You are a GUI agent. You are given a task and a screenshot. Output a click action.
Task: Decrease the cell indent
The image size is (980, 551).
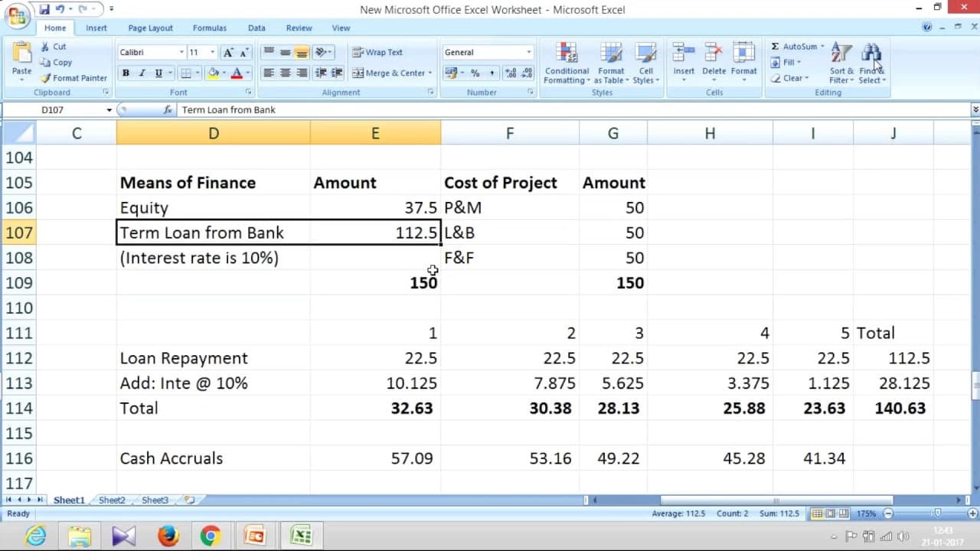pyautogui.click(x=320, y=73)
